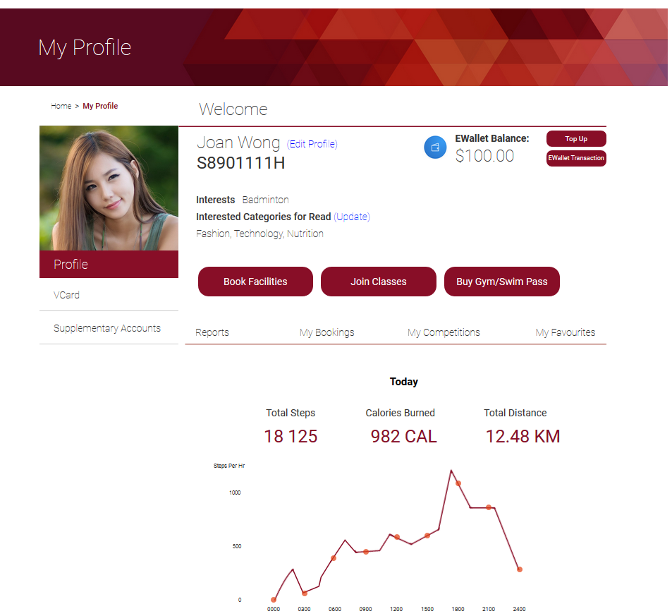Click the Badminton interest text
672x616 pixels.
click(265, 200)
